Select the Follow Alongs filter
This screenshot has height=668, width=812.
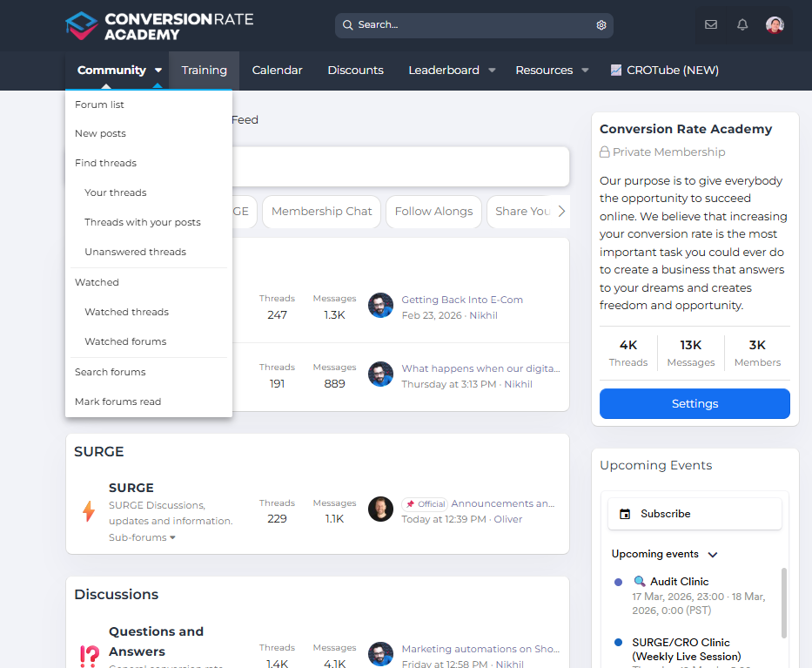[433, 212]
